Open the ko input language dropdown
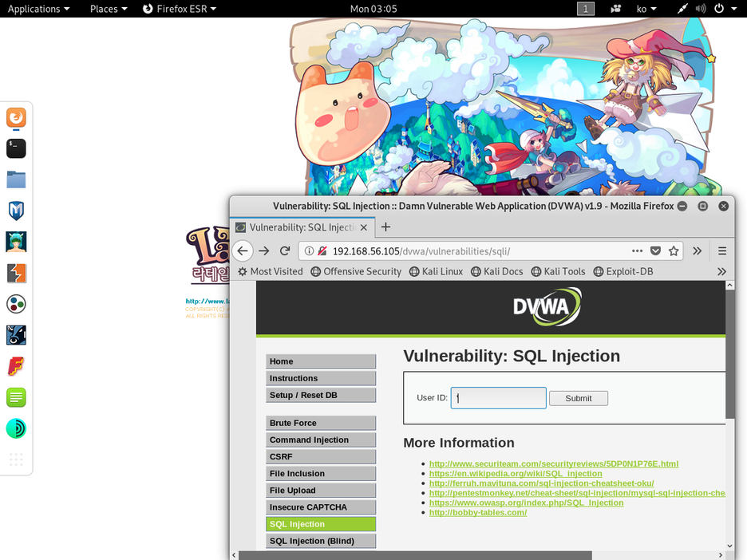This screenshot has width=747, height=560. click(646, 9)
